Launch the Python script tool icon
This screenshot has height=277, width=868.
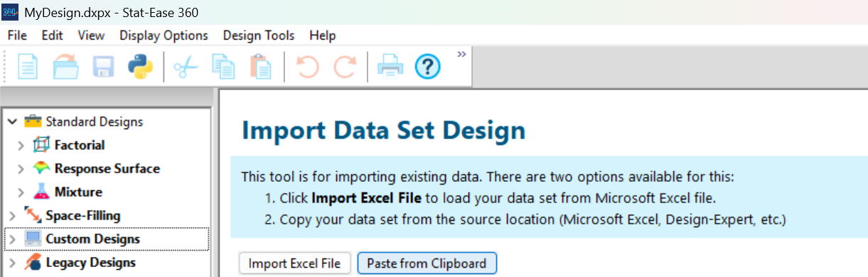[141, 67]
